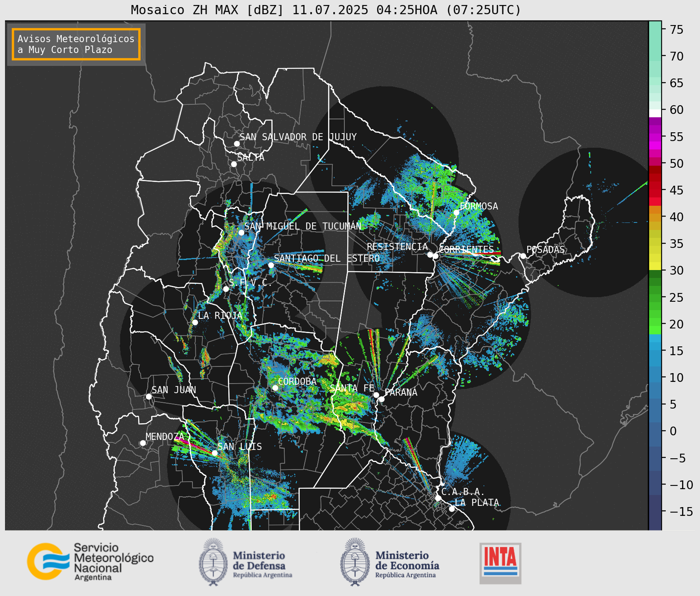Click the C.A.B.A. city marker
Screen dimensions: 700x596
pos(438,498)
